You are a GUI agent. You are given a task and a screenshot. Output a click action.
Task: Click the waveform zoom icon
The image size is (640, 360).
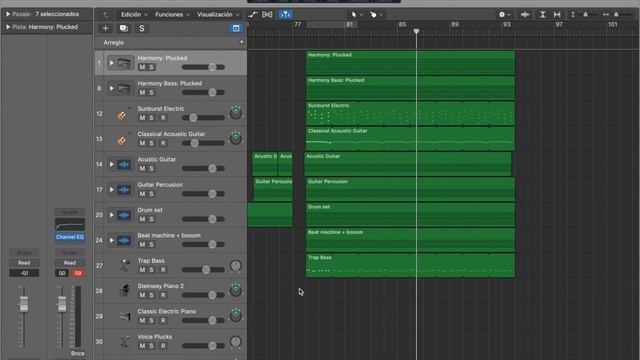pos(525,15)
